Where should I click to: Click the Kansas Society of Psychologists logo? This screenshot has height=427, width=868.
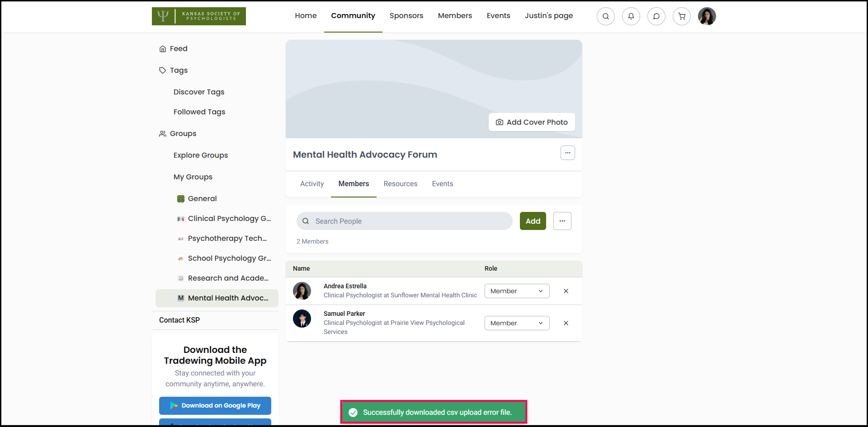pyautogui.click(x=199, y=16)
